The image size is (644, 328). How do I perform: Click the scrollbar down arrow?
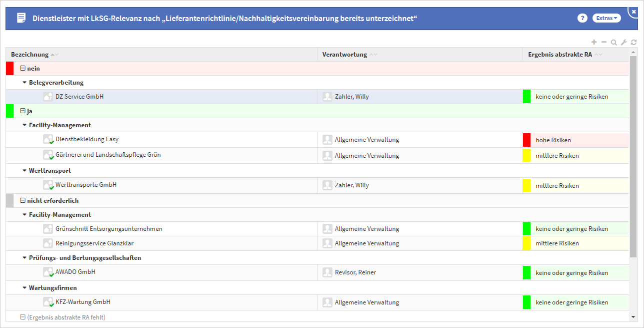[633, 316]
